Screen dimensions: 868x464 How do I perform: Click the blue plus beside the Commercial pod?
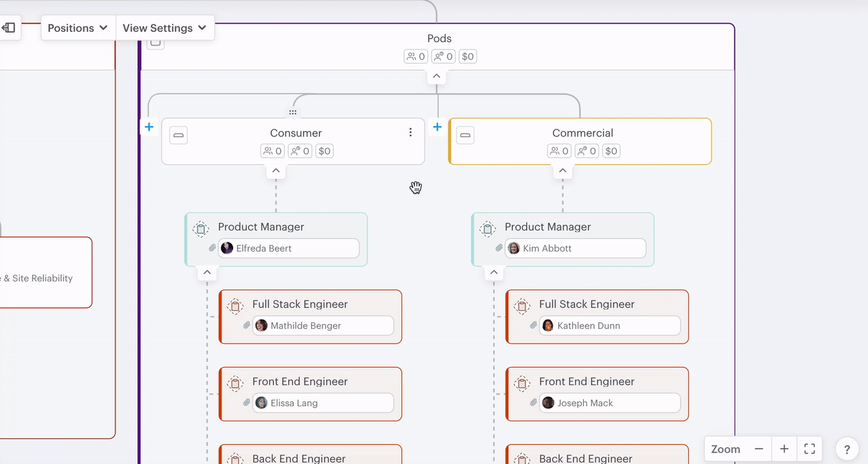tap(437, 127)
